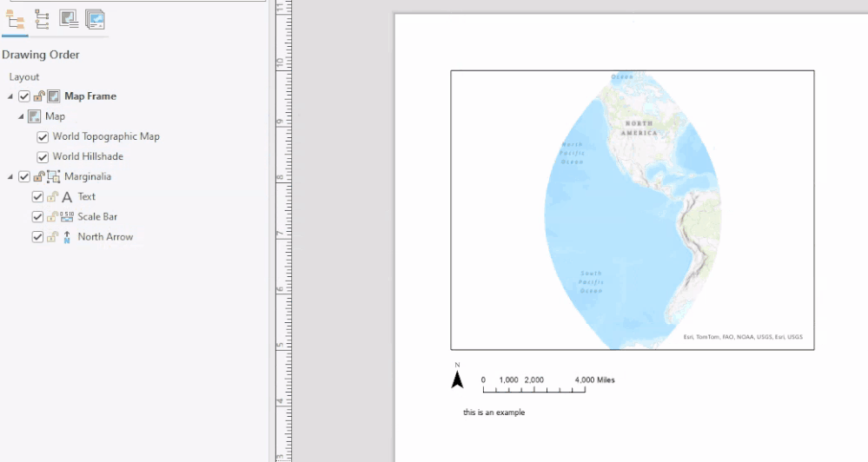
Task: Select the List By Map Frame icon
Action: point(69,19)
